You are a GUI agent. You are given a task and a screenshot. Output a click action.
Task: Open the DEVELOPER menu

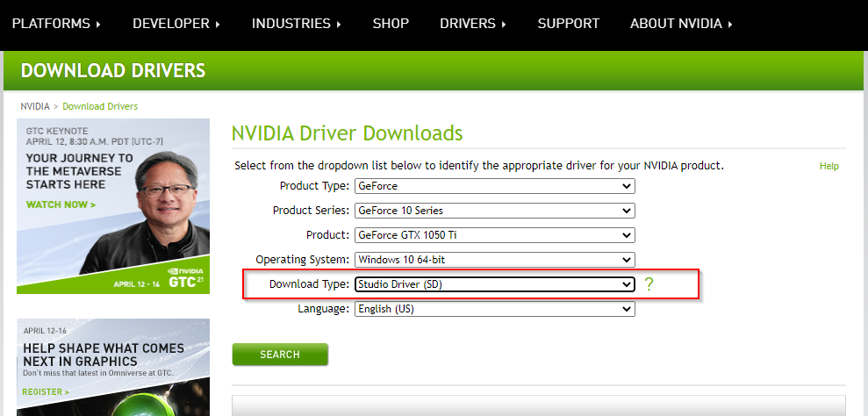click(x=176, y=24)
